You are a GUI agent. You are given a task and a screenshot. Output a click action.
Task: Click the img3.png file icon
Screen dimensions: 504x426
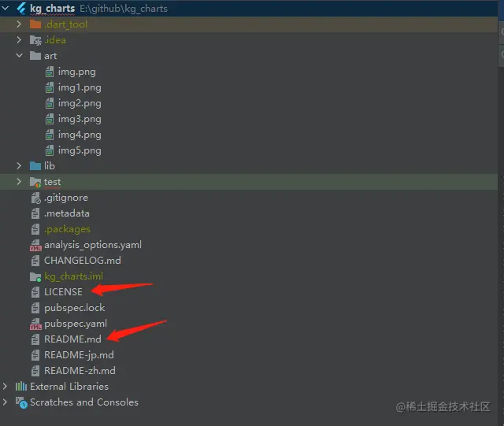coord(50,119)
